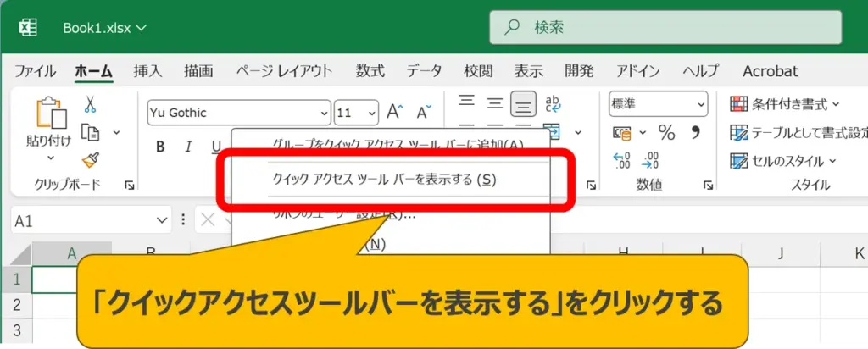Select クイック アクセス ツール バーを表示する menu item

384,179
